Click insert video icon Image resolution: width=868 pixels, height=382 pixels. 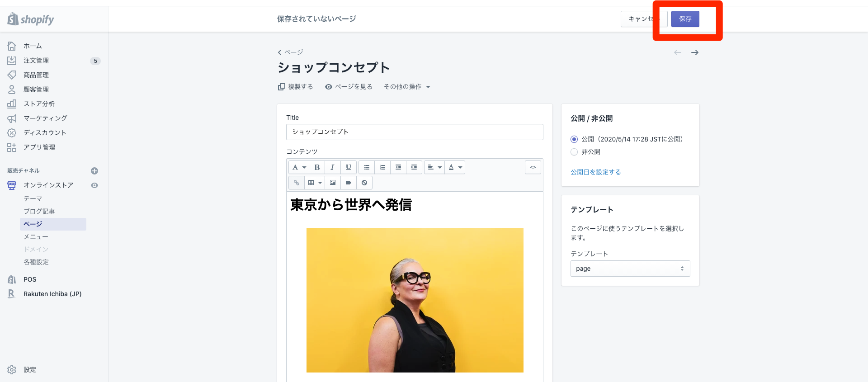pos(349,183)
